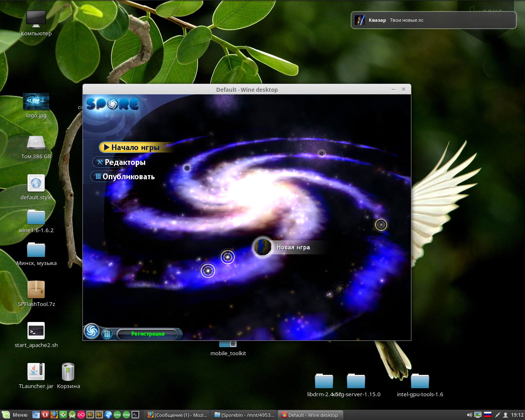The height and width of the screenshot is (420, 525).
Task: Switch to the Sporebin file manager window
Action: [244, 415]
